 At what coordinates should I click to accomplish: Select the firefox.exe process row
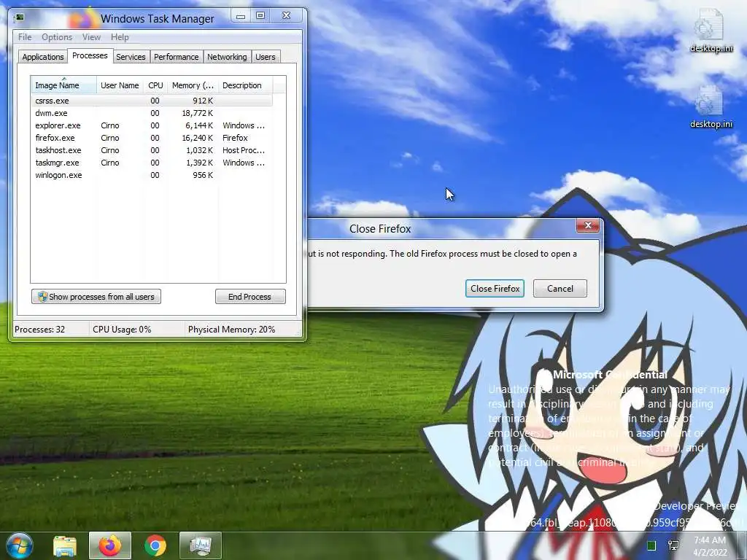click(152, 138)
